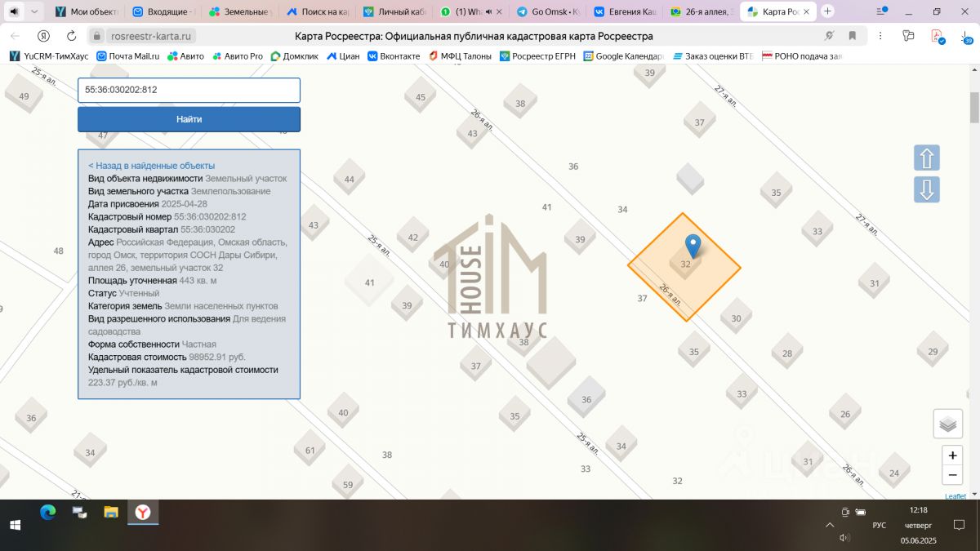980x551 pixels.
Task: Open the notification center icon
Action: coord(958,523)
